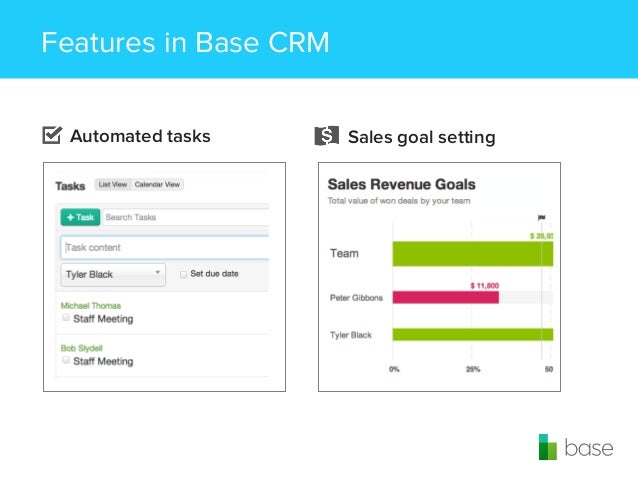Select Peter Gibbons's pink revenue bar
638x479 pixels.
pos(446,297)
